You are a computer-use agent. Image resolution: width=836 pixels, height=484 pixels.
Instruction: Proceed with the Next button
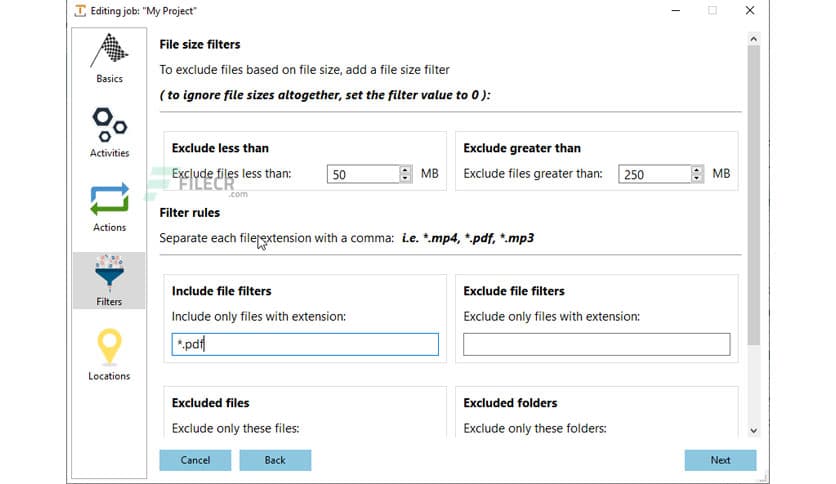click(720, 460)
